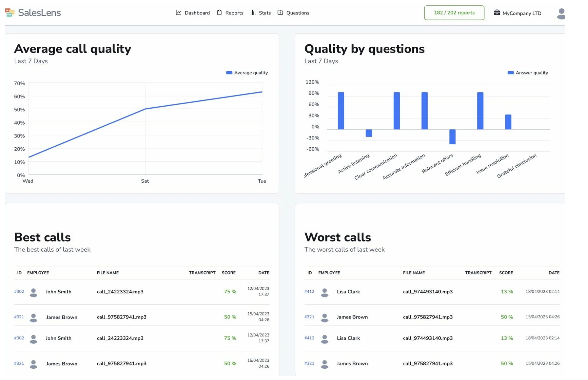Click the Questions help icon
This screenshot has width=588, height=380.
281,12
